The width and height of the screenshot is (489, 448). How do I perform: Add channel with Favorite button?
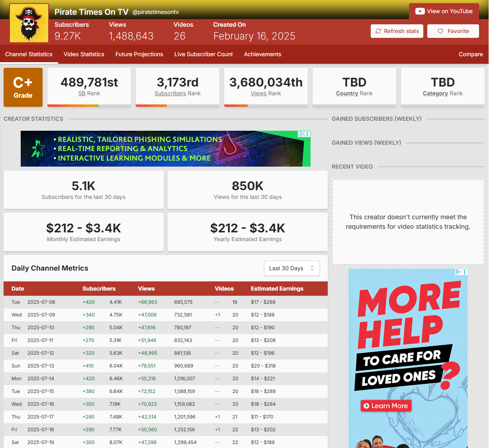[x=453, y=31]
